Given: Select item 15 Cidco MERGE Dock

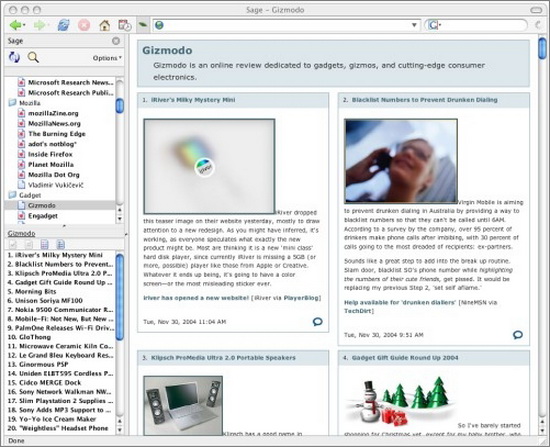Looking at the screenshot, I should click(x=44, y=383).
